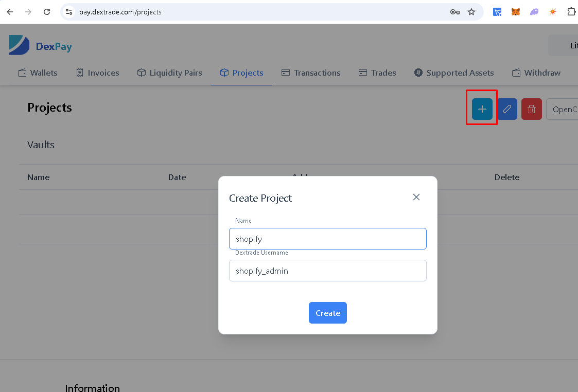Screen dimensions: 578x392
Task: Close the Create Project dialog
Action: [416, 197]
